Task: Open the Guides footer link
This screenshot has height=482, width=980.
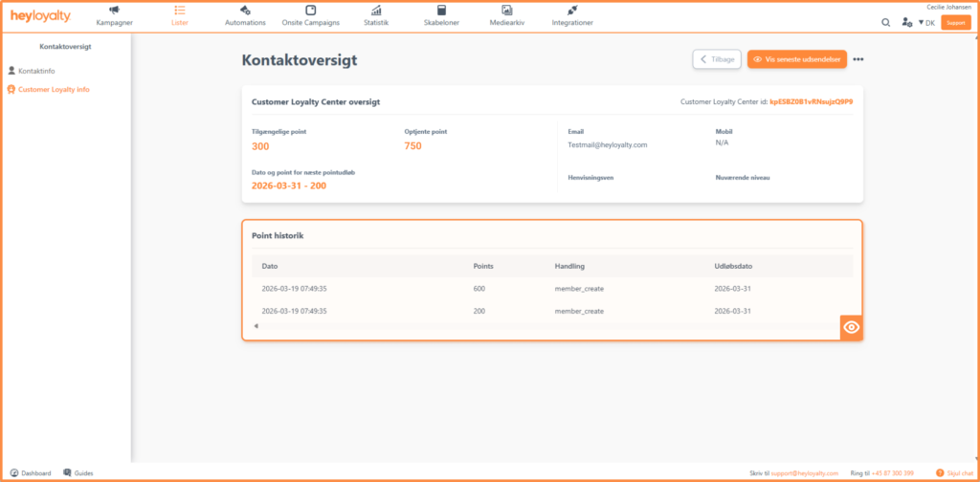Action: click(x=84, y=473)
